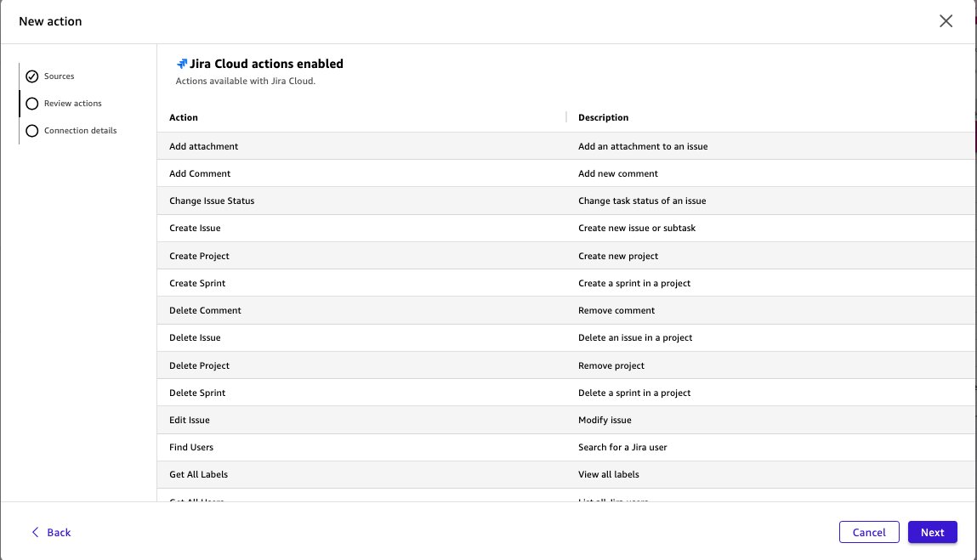Select the Delete Sprint action row
Image resolution: width=977 pixels, height=560 pixels.
tap(340, 393)
